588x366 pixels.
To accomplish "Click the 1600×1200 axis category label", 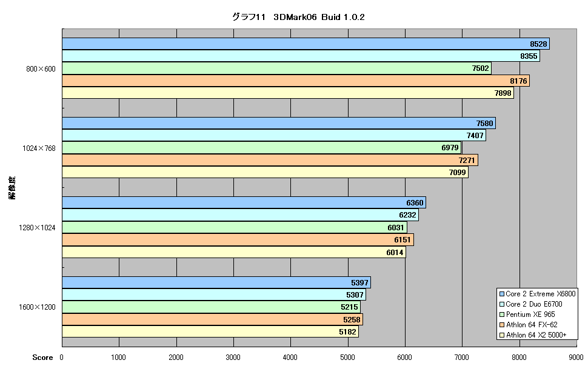I will (x=37, y=307).
